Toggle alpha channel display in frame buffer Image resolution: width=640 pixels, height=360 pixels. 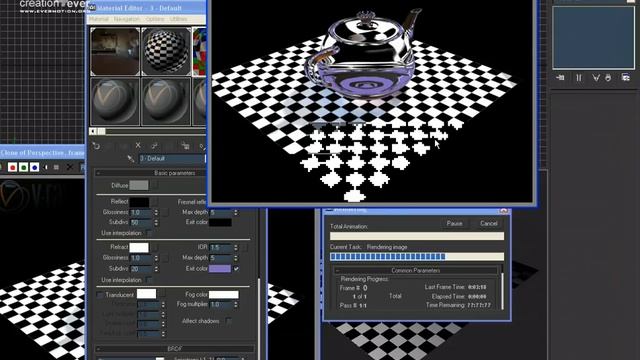pyautogui.click(x=46, y=167)
